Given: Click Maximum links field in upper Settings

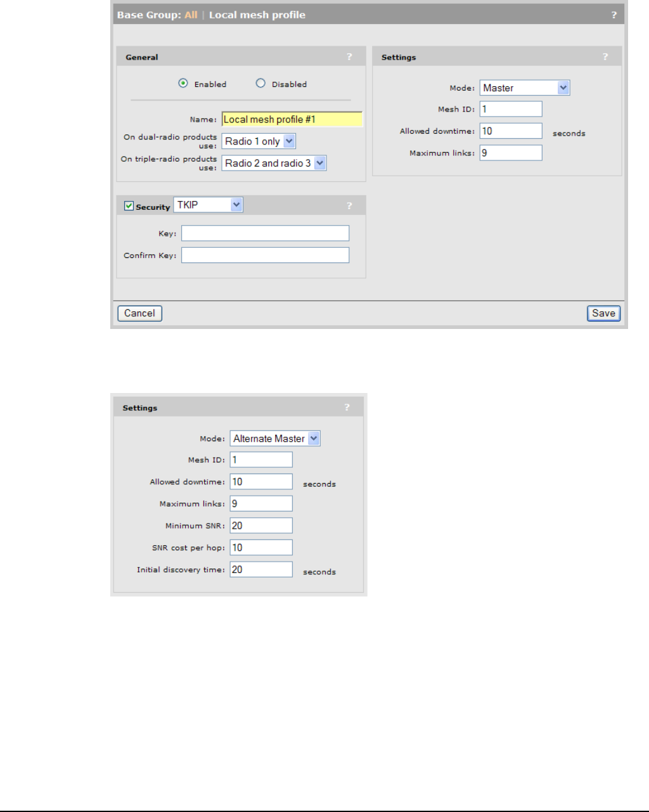Looking at the screenshot, I should 511,153.
